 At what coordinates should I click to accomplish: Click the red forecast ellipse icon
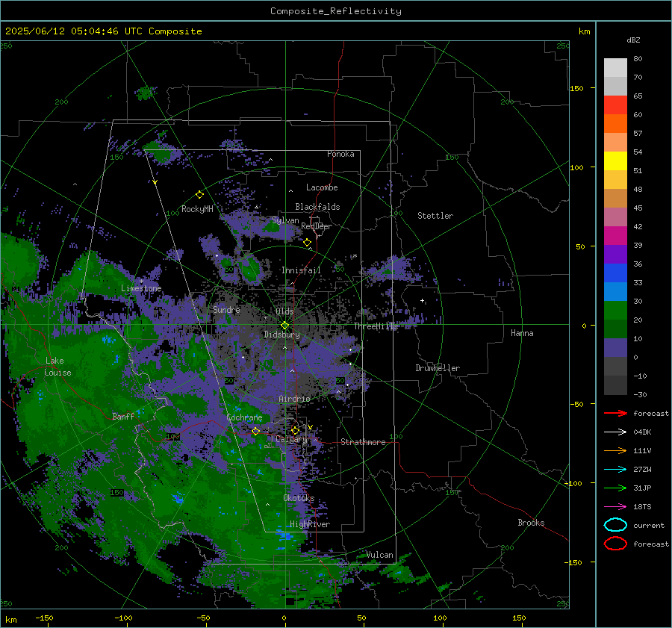pos(615,544)
